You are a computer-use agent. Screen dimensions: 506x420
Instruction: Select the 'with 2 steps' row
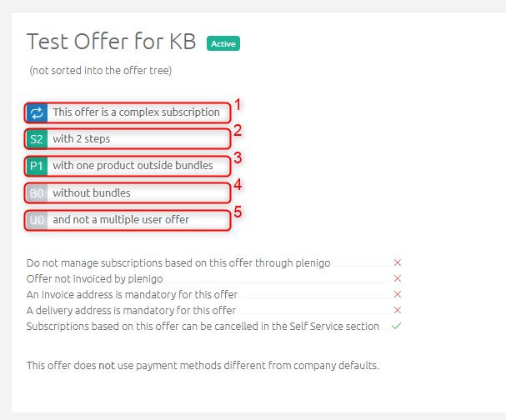(128, 139)
